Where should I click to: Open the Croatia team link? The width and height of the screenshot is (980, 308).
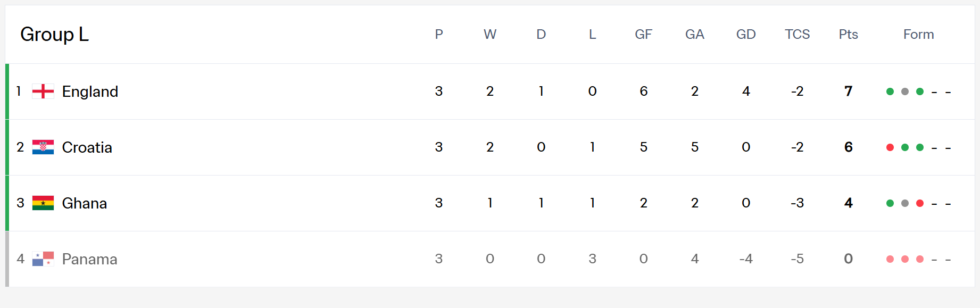coord(87,147)
